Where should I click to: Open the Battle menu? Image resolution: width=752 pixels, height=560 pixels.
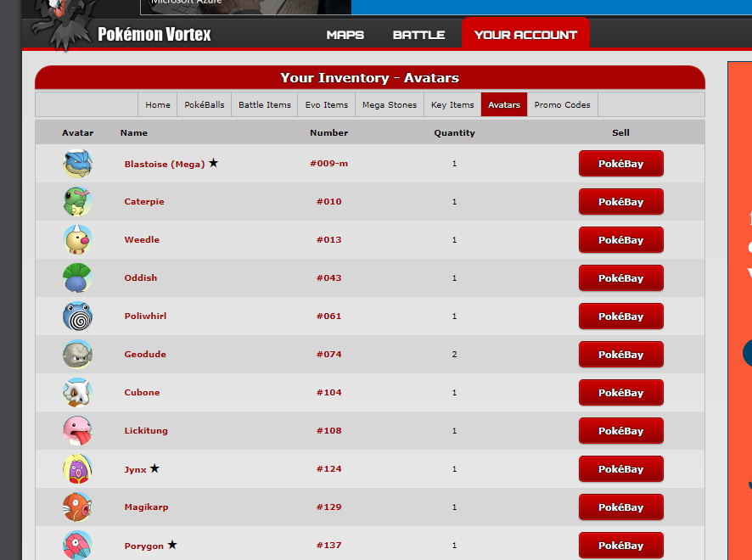pos(418,35)
